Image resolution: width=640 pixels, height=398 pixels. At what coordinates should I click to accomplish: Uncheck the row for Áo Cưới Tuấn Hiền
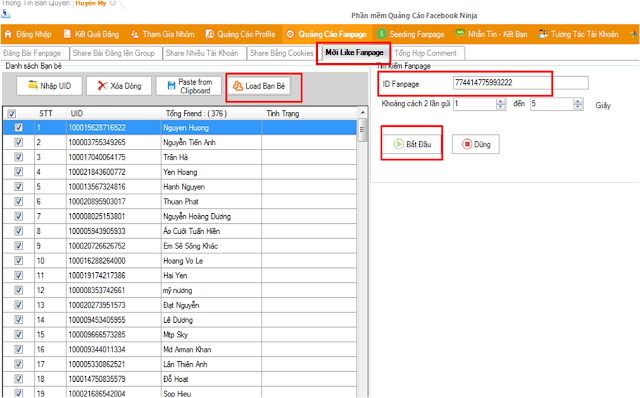click(x=18, y=231)
